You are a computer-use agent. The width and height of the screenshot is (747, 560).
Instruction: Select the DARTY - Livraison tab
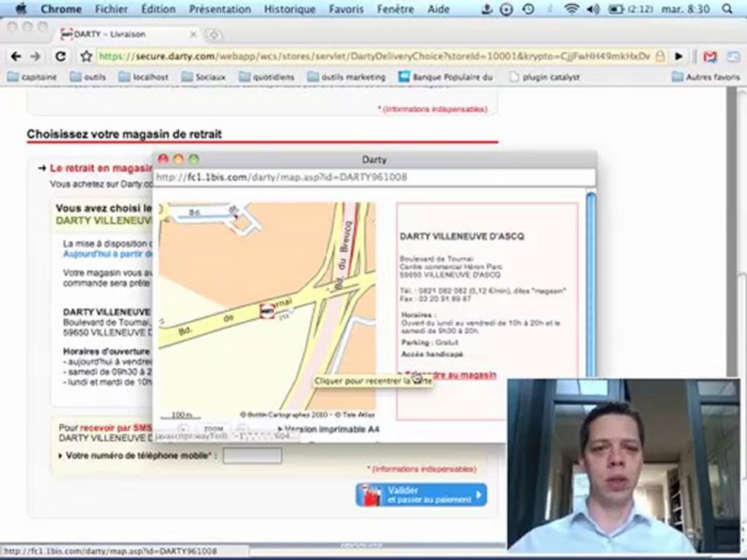128,34
